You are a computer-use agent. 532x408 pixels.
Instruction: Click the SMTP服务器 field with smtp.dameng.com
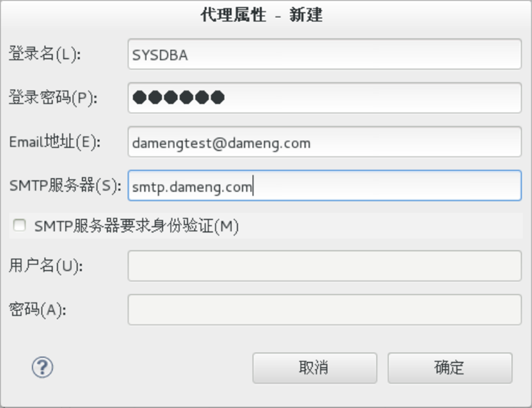325,185
